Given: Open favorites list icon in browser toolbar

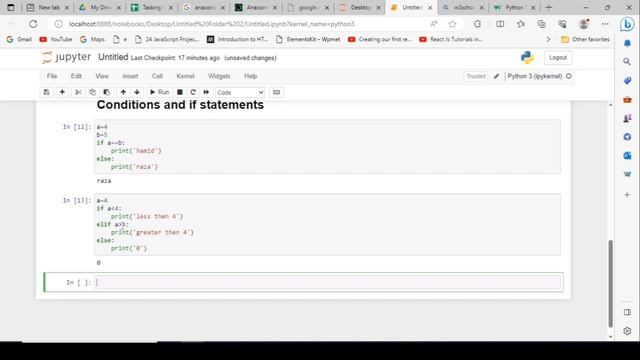Looking at the screenshot, I should pyautogui.click(x=521, y=24).
